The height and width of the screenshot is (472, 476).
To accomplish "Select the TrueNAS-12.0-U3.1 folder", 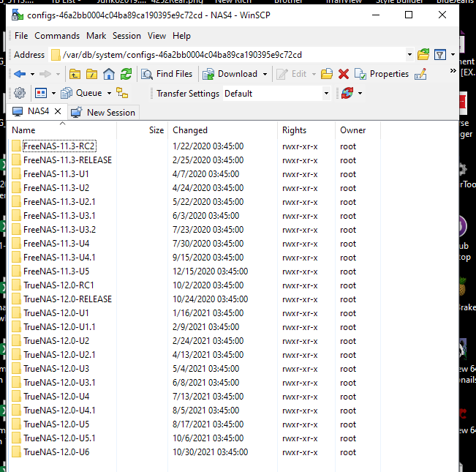I will pos(59,383).
